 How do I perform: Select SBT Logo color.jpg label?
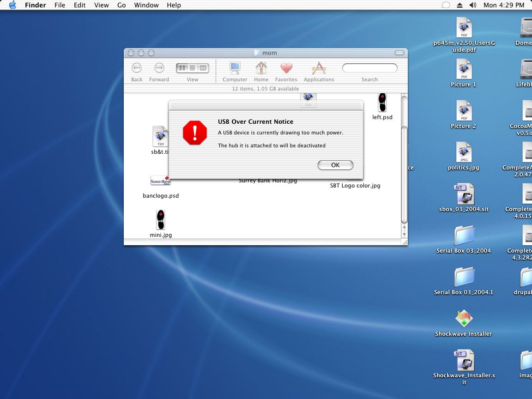[x=355, y=186]
